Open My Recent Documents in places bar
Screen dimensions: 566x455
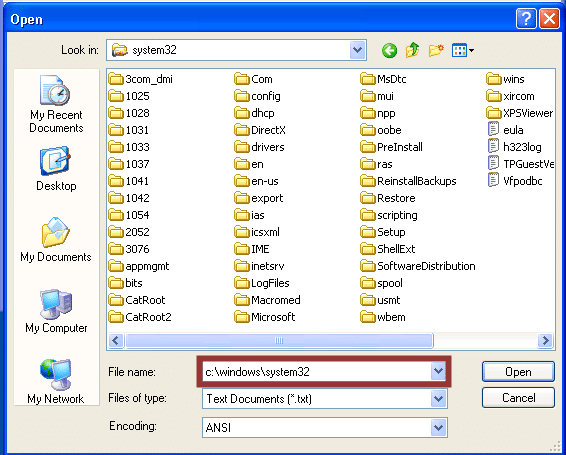[x=56, y=104]
